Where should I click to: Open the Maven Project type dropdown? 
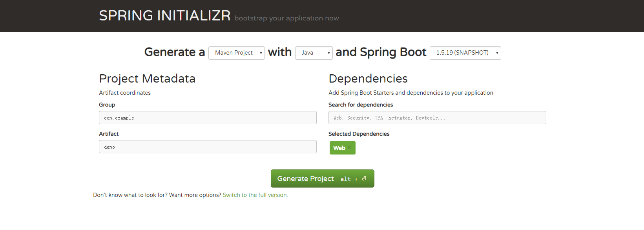(x=237, y=53)
